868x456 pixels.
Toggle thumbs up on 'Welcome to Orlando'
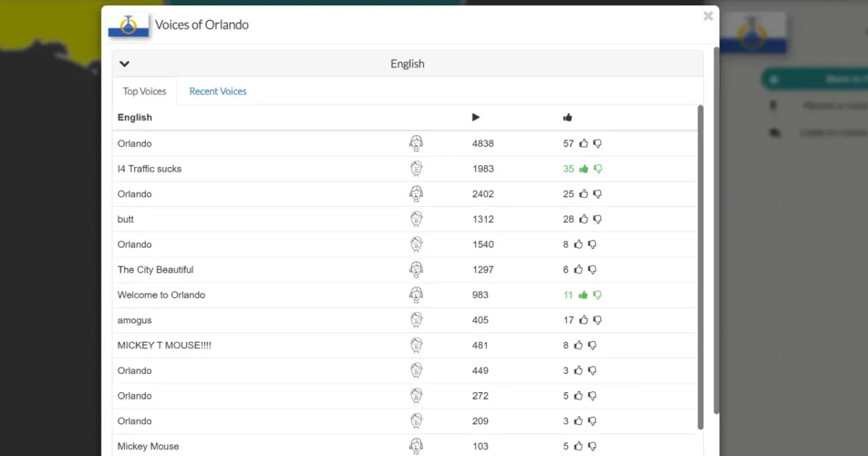point(584,295)
